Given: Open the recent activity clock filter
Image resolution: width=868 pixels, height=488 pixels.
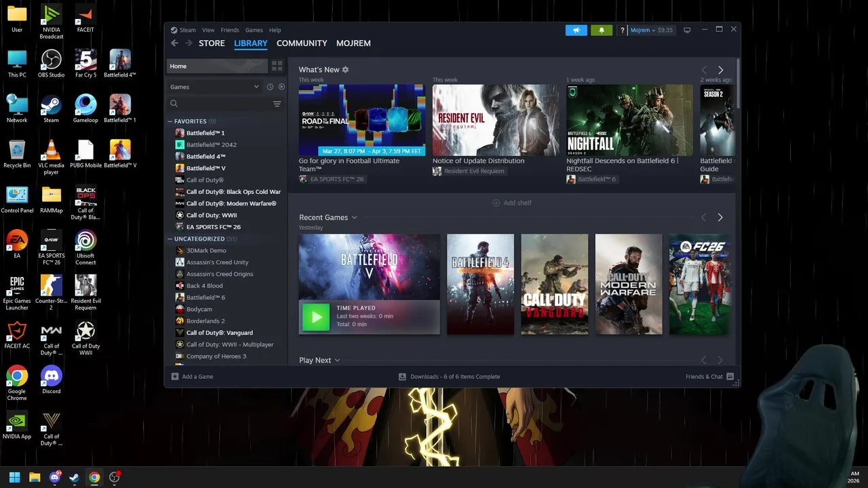Looking at the screenshot, I should click(x=270, y=87).
